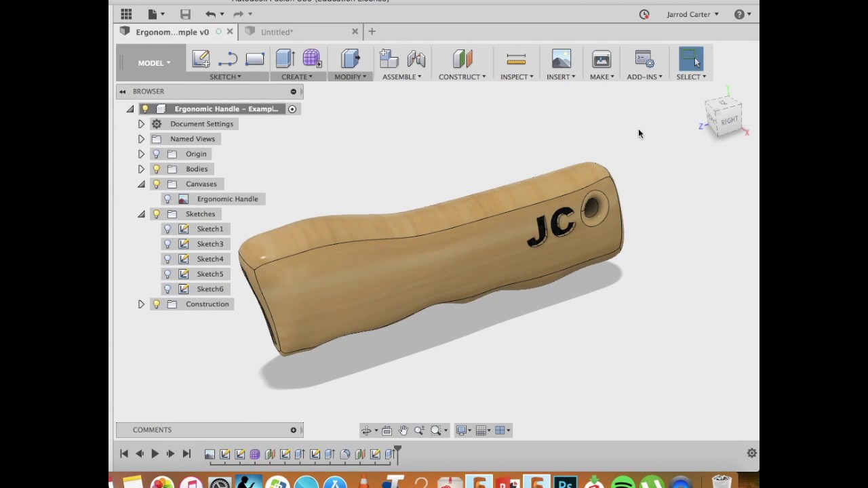Collapse the Canvases folder
This screenshot has width=868, height=488.
click(141, 184)
